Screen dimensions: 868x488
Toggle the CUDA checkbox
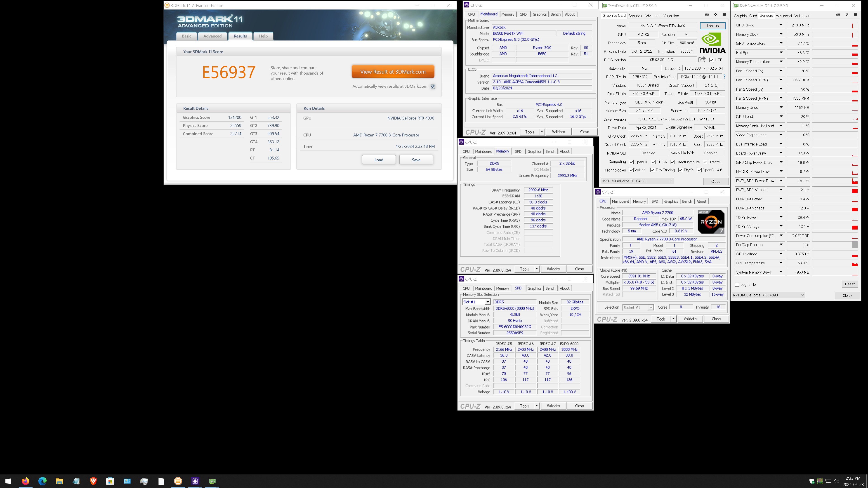pos(653,162)
